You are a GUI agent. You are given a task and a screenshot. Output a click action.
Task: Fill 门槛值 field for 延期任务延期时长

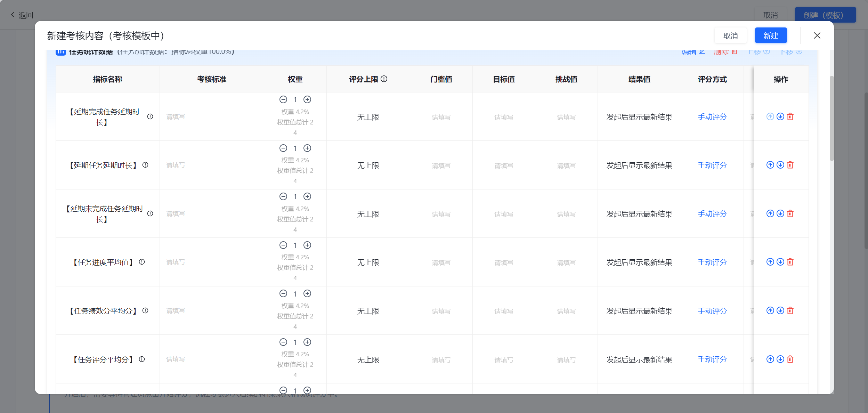pyautogui.click(x=441, y=166)
